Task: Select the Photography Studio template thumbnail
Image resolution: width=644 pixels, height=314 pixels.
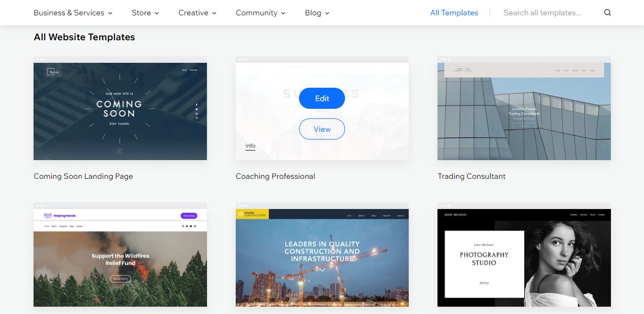Action: click(524, 257)
